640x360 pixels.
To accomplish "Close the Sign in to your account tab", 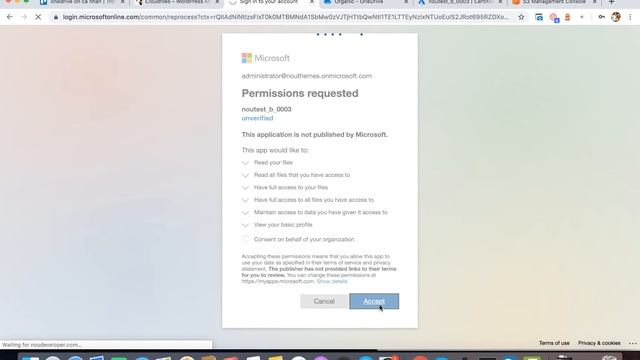I will tap(312, 2).
